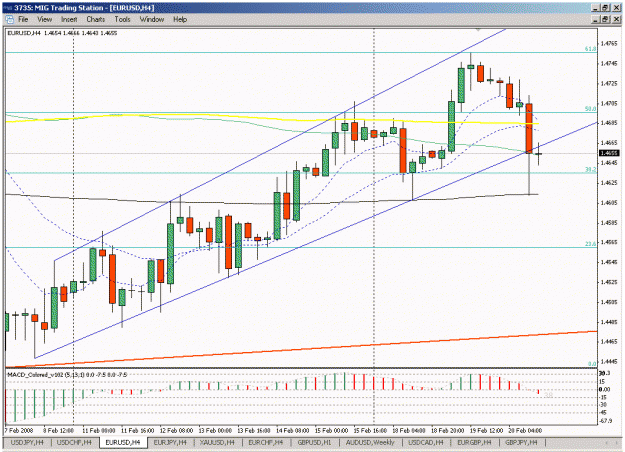
Task: Click the 20 Feb 04:00 time label
Action: tap(525, 430)
